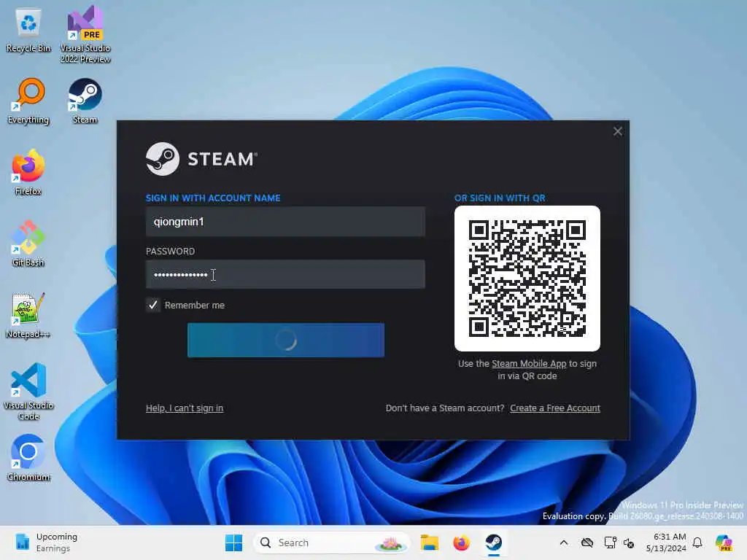Open the Upcoming Earnings widget

point(46,542)
